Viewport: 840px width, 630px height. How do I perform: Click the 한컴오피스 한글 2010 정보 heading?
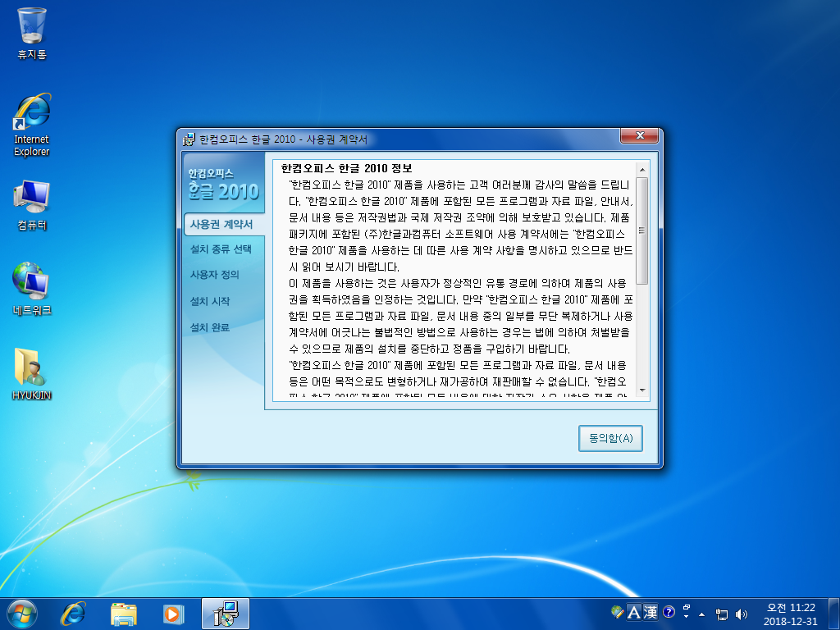click(347, 168)
